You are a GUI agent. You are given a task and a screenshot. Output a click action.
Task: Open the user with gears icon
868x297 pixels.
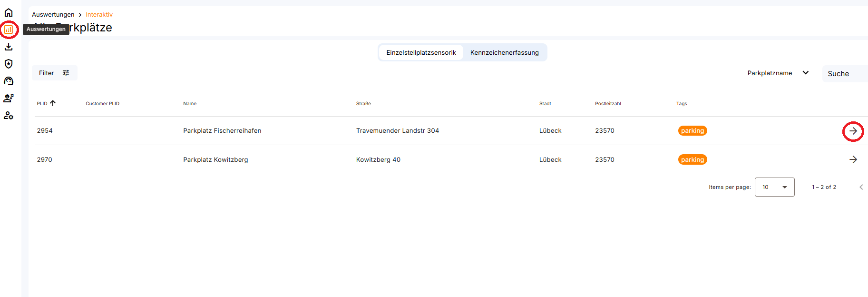9,98
